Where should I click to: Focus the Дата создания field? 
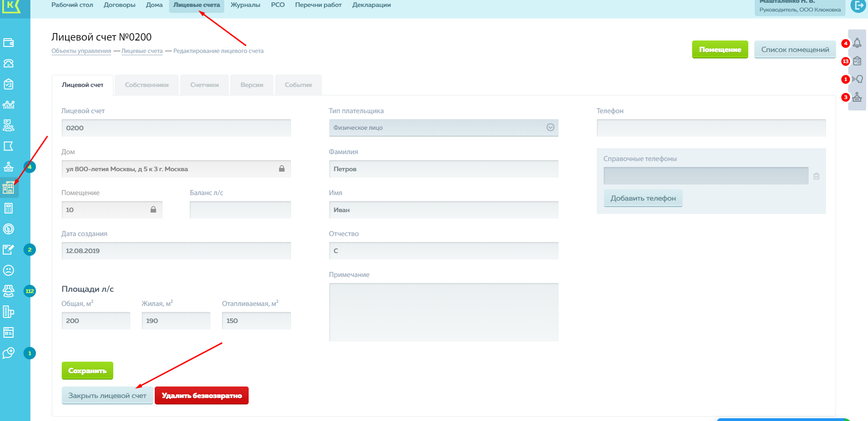pyautogui.click(x=176, y=251)
